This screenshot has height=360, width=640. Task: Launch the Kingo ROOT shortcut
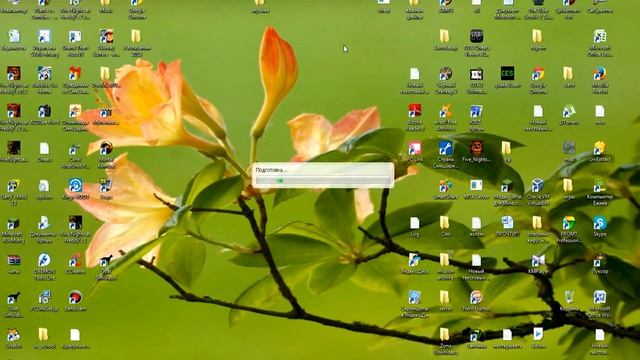coord(75,186)
